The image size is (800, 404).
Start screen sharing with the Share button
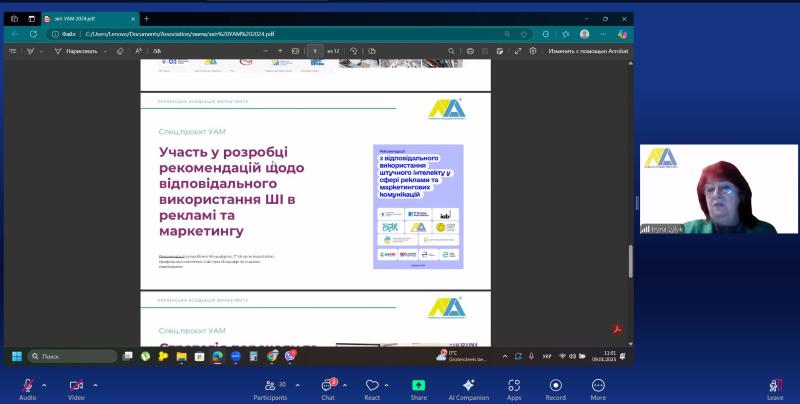418,386
